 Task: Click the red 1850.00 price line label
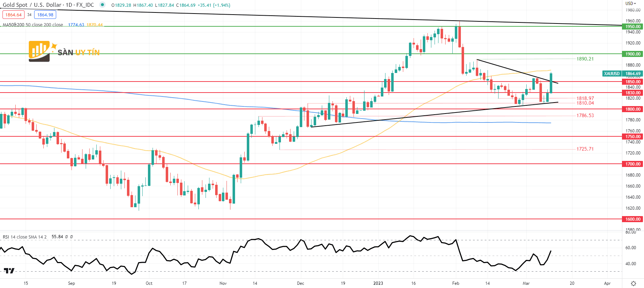[x=633, y=82]
